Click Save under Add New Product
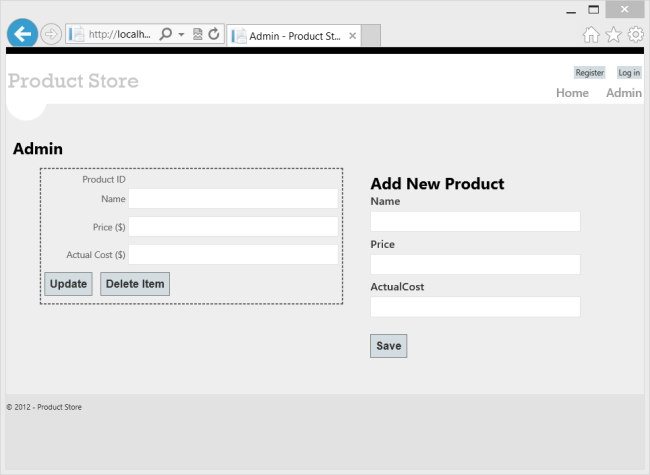The width and height of the screenshot is (650, 475). pyautogui.click(x=388, y=346)
